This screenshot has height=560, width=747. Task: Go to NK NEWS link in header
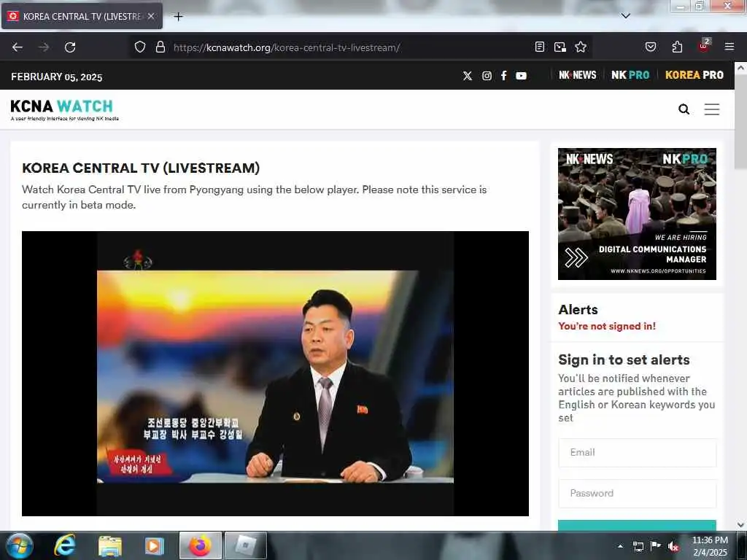click(x=578, y=75)
